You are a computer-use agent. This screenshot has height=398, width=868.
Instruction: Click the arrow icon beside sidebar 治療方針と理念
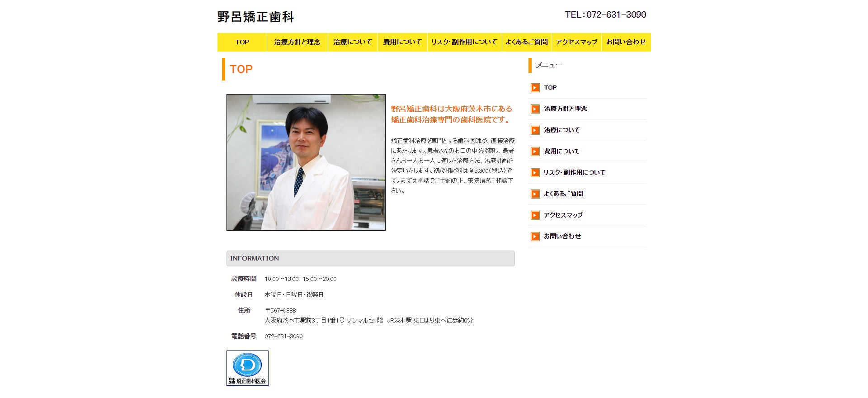[x=535, y=109]
